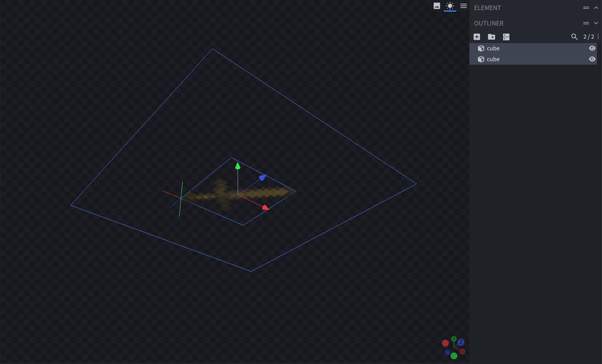Hide the first cube with its eye icon
This screenshot has width=602, height=364.
click(x=592, y=48)
